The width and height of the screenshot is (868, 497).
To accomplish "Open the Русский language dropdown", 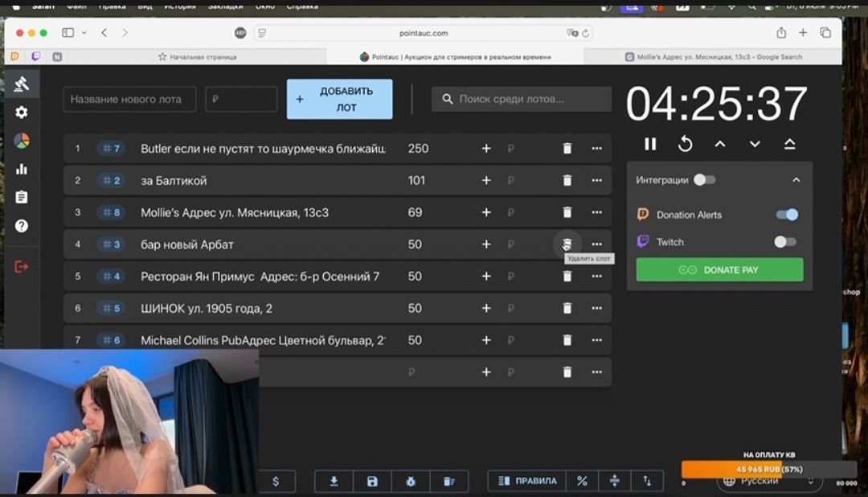I will point(768,482).
